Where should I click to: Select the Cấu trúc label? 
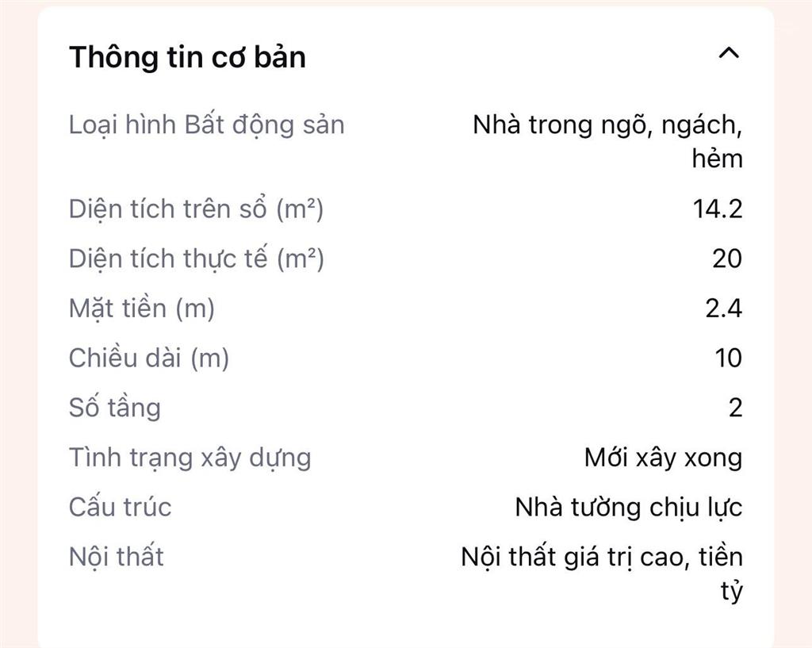coord(118,508)
